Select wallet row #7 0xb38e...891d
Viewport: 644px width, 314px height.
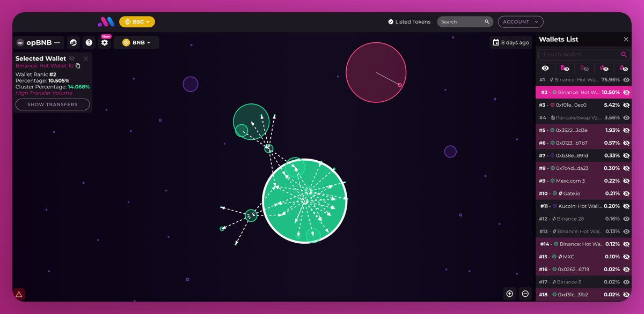[584, 155]
